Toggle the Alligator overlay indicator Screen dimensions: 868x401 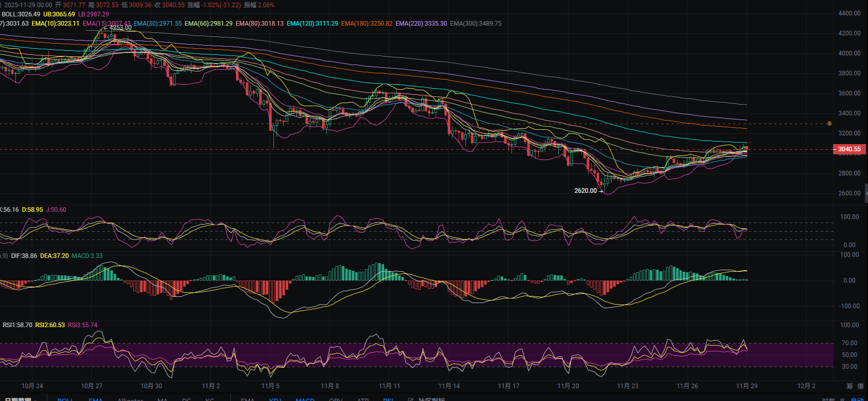tap(130, 399)
